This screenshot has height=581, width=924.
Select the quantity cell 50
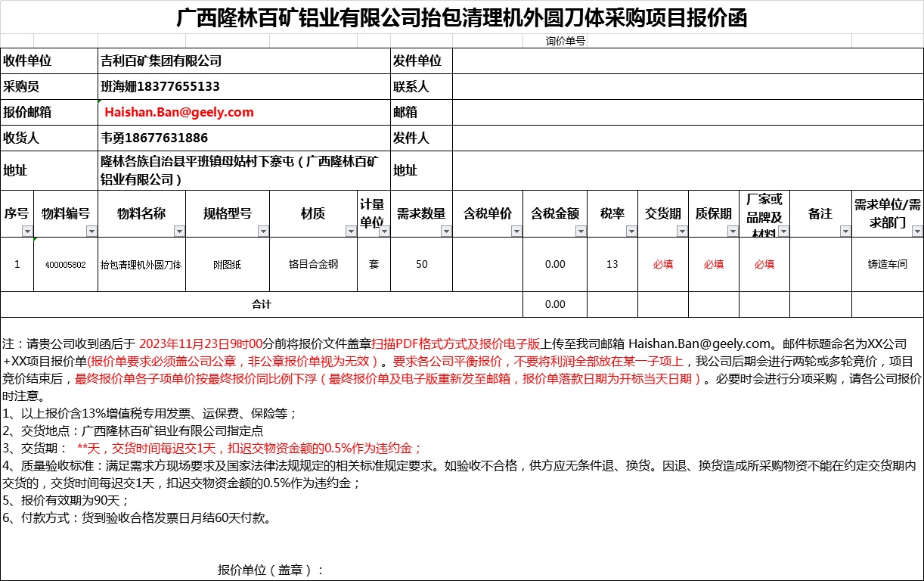(x=421, y=264)
